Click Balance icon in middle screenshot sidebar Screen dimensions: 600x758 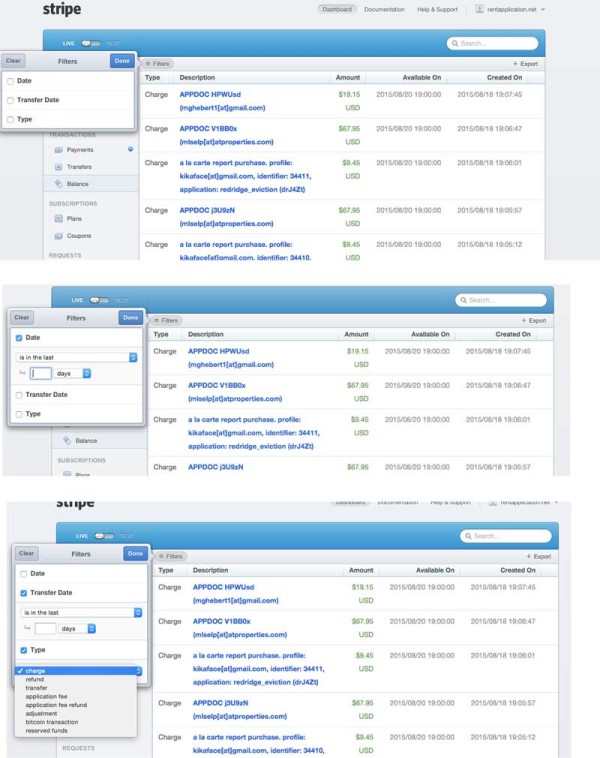67,440
